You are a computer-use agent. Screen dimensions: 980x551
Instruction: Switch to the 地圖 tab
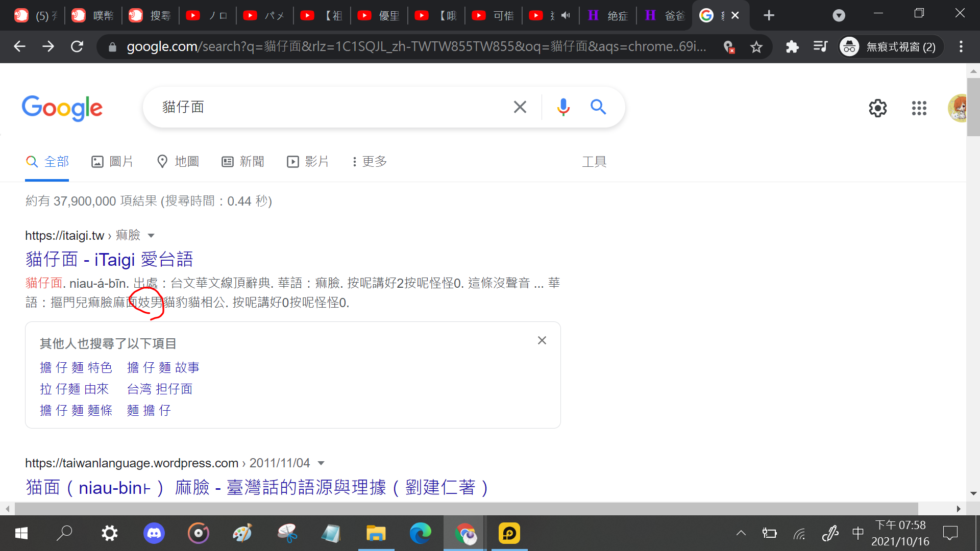coord(178,162)
